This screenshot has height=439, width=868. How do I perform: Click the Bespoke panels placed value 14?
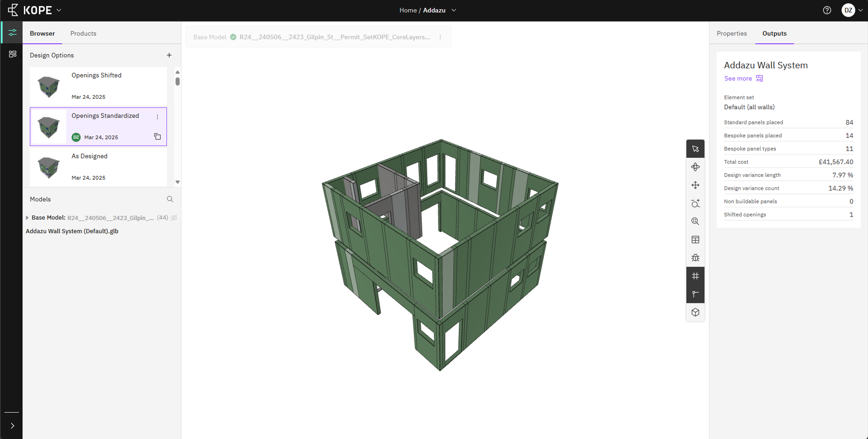(849, 135)
